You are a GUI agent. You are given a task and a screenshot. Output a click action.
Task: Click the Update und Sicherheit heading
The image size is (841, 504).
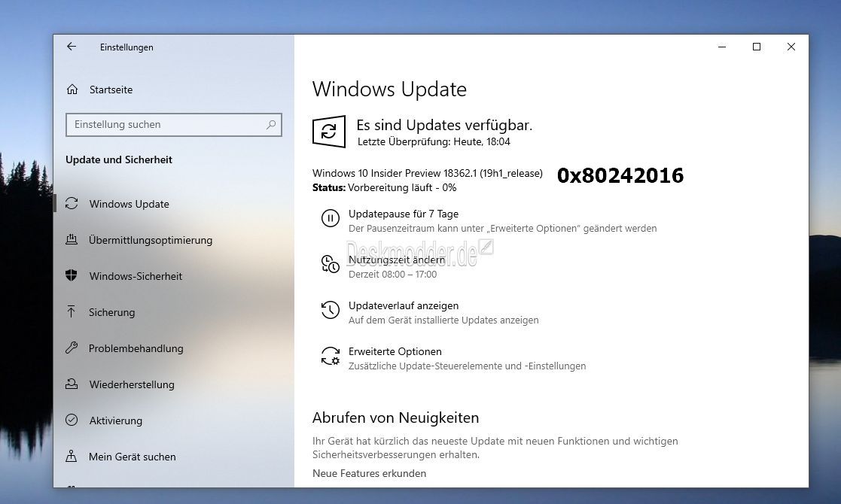tap(118, 159)
